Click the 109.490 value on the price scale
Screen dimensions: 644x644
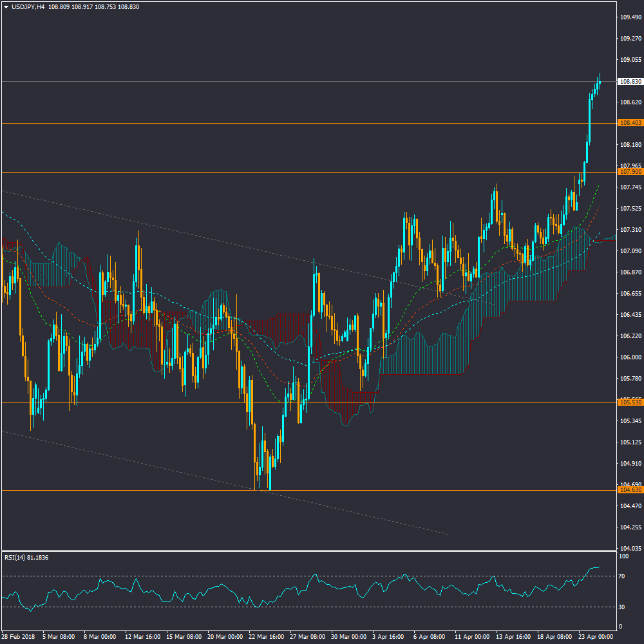coord(629,17)
